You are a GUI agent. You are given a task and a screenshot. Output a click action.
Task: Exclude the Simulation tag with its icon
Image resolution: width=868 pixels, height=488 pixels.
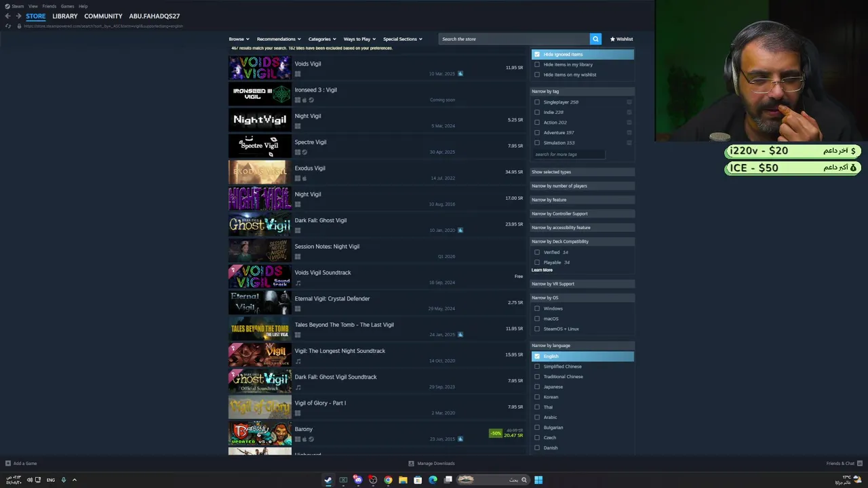tap(629, 143)
